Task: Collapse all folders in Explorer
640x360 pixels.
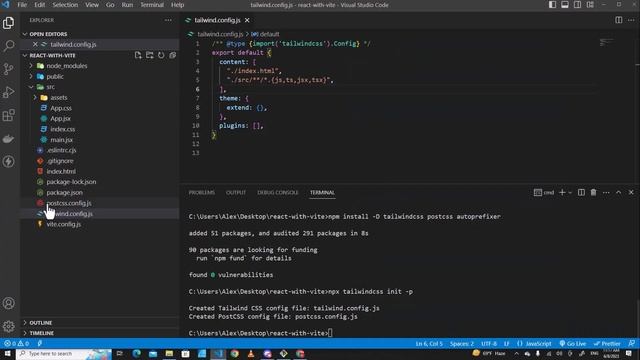Action: click(x=173, y=55)
